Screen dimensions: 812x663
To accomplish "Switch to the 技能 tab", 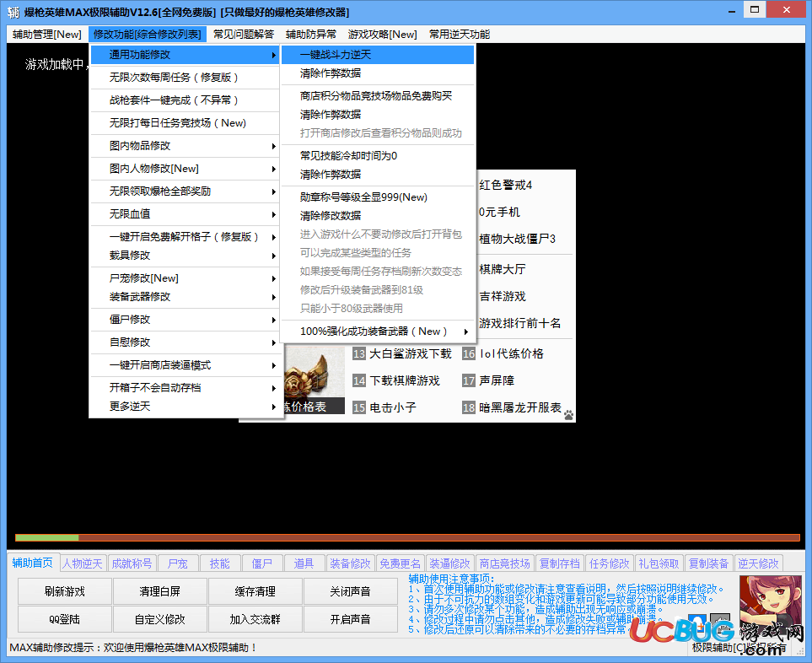I will [x=219, y=563].
